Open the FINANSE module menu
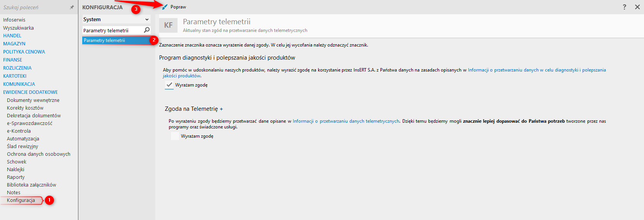 click(x=13, y=60)
